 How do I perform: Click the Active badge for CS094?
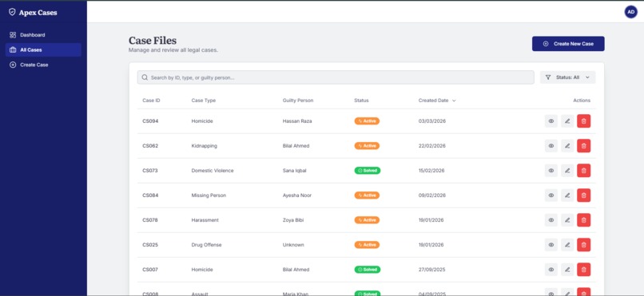coord(367,121)
